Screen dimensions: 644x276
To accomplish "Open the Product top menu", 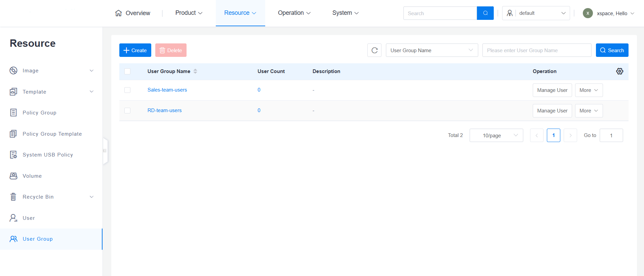I will point(189,13).
